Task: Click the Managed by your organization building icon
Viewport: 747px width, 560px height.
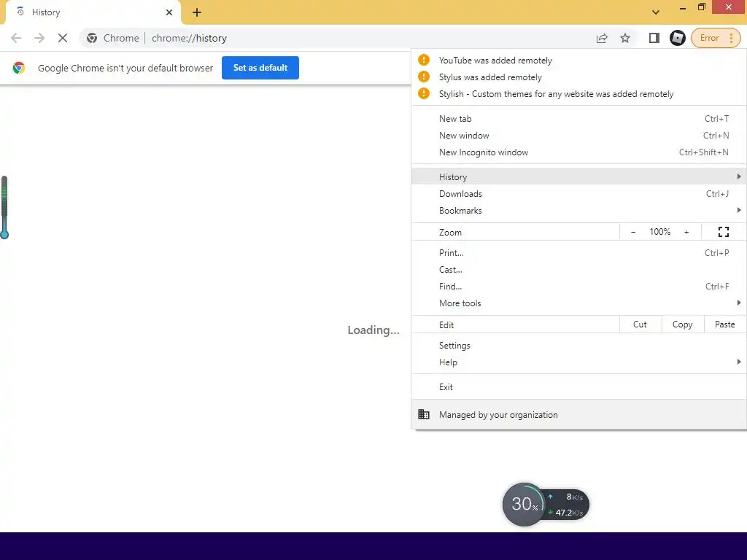Action: coord(424,414)
